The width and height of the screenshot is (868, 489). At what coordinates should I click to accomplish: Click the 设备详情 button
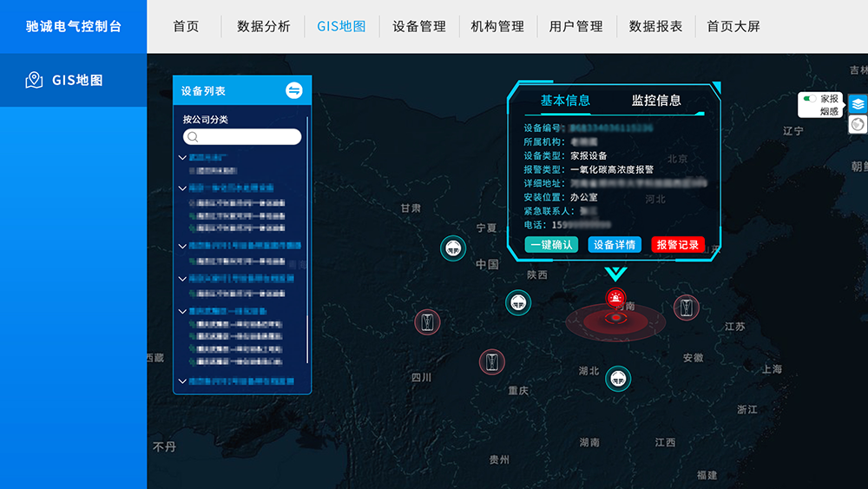pyautogui.click(x=615, y=245)
